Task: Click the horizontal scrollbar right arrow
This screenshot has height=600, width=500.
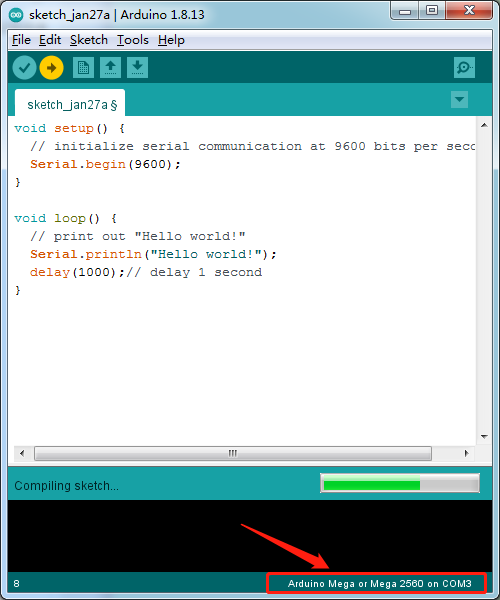Action: pyautogui.click(x=466, y=453)
